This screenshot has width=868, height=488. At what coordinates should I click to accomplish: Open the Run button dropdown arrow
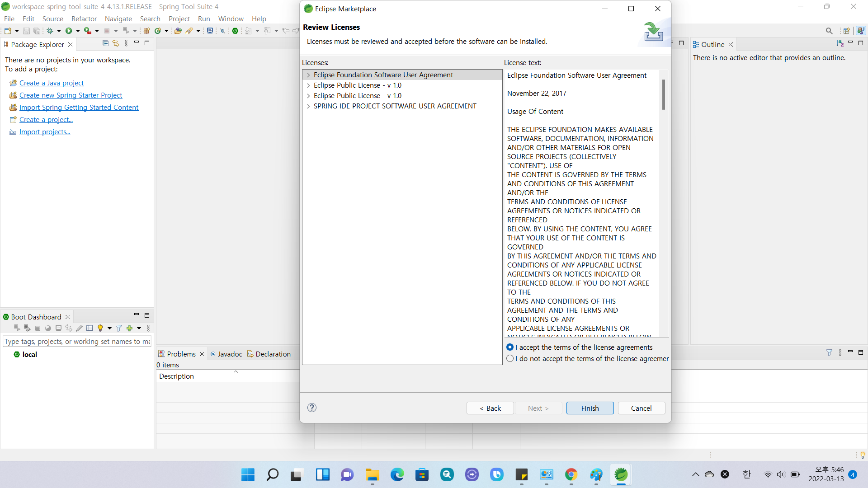point(78,31)
